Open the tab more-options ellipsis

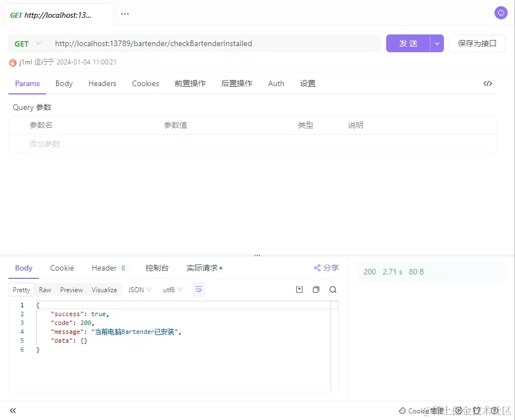coord(125,14)
